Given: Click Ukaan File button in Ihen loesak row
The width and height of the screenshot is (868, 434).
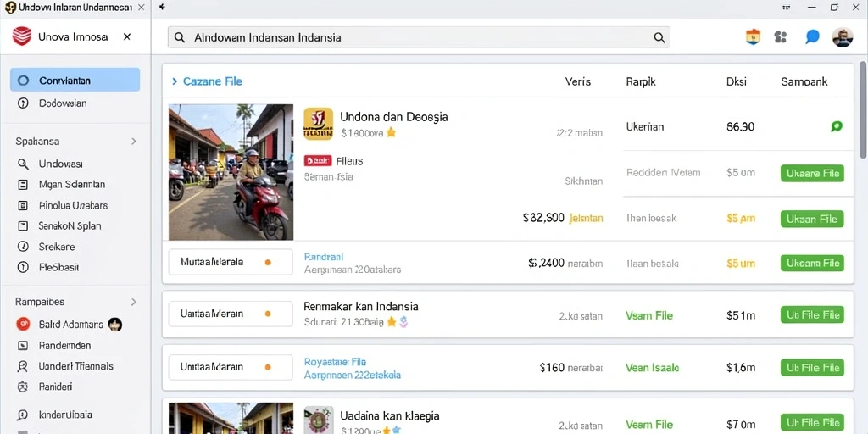Looking at the screenshot, I should pos(812,219).
